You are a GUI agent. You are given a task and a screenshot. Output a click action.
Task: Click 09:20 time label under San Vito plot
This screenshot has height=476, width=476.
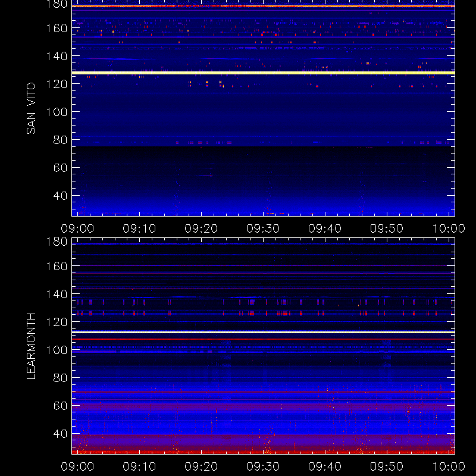pos(201,228)
